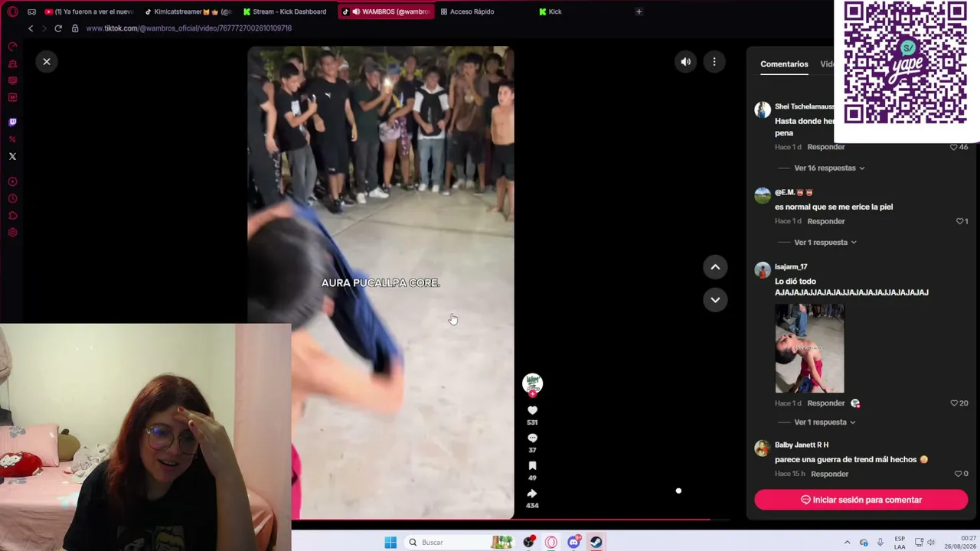The image size is (980, 551).
Task: Switch to the Comentarios tab
Action: 784,64
